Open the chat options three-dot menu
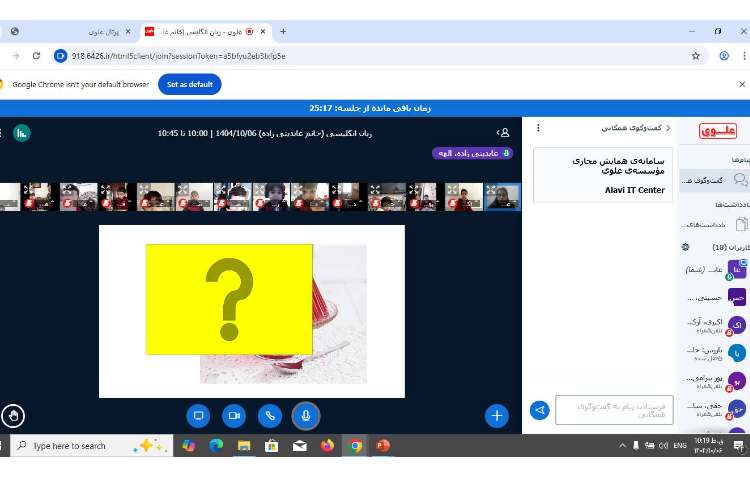Screen dimensions: 750x480 click(538, 128)
